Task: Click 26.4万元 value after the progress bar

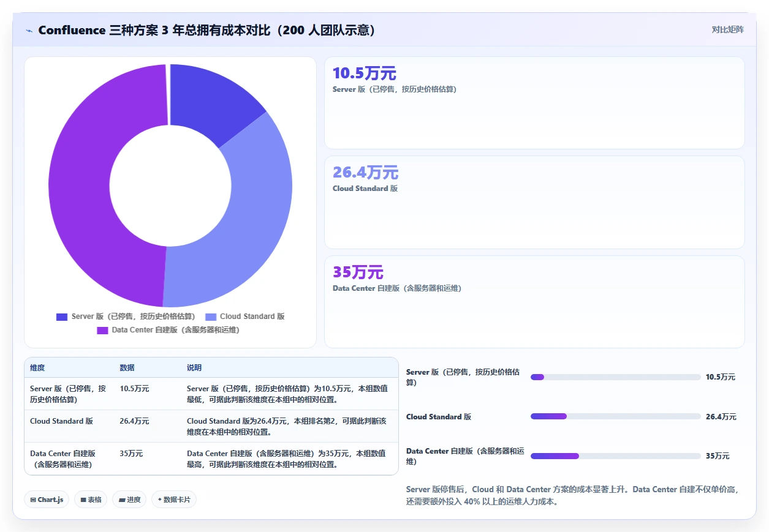Action: (x=721, y=417)
